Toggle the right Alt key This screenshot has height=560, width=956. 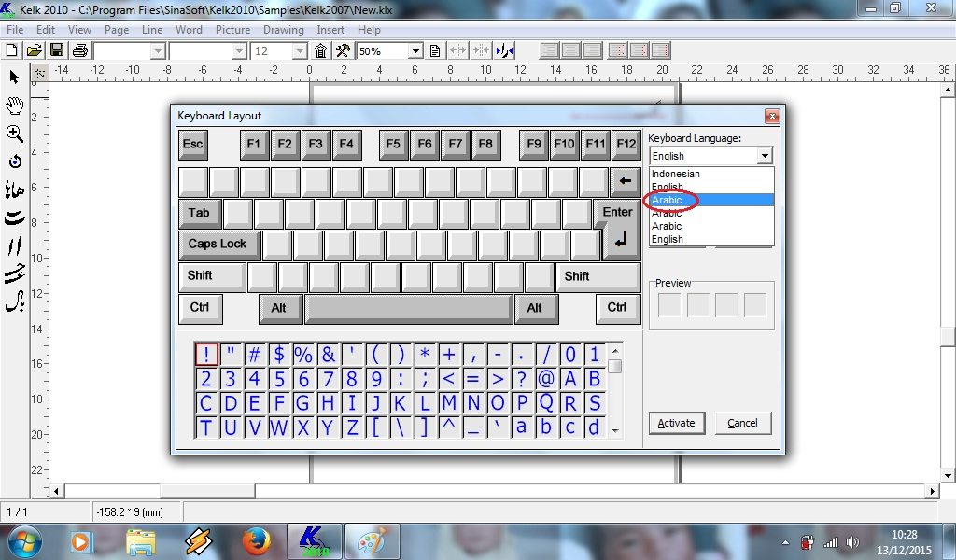tap(535, 308)
